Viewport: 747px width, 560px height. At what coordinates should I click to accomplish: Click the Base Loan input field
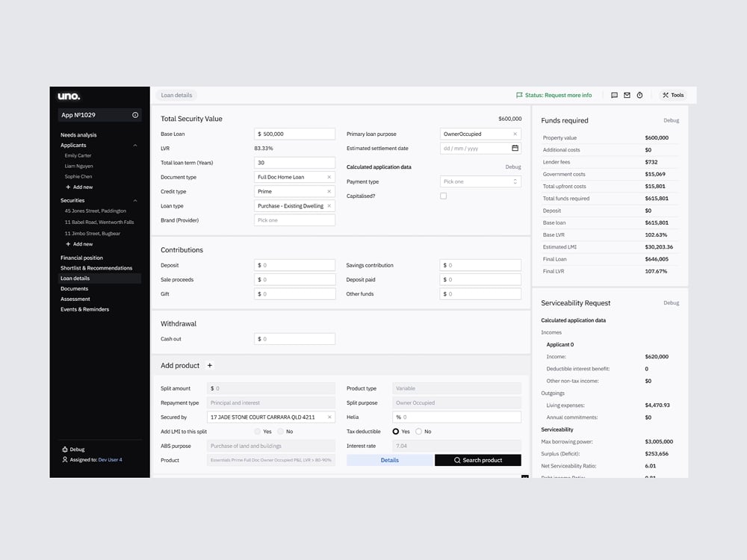[294, 134]
